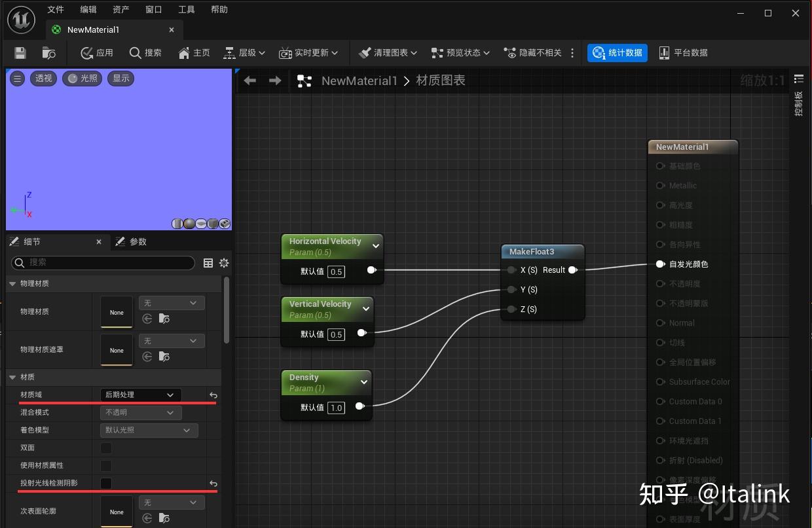Click the Density node's 默认值 input field

tap(336, 407)
